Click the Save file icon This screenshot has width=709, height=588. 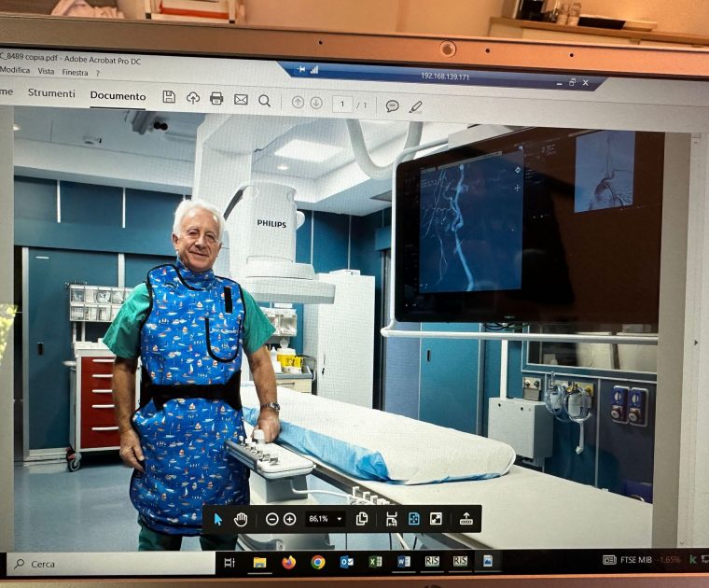[x=169, y=98]
